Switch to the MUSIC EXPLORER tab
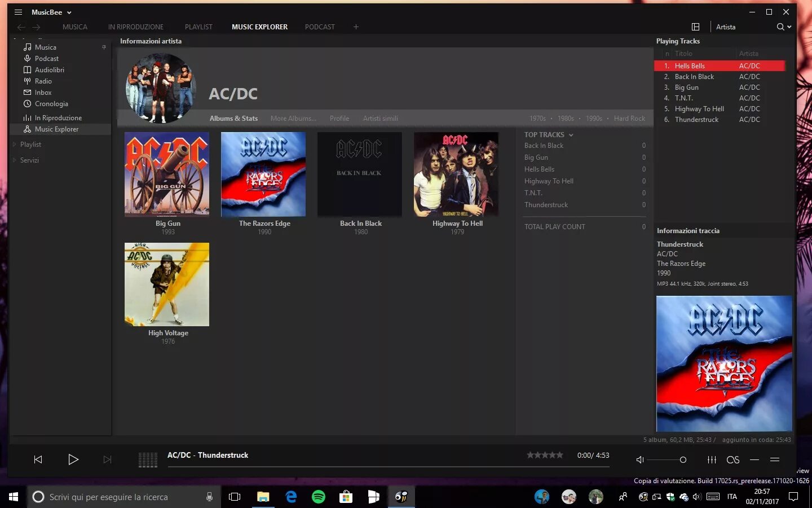The height and width of the screenshot is (508, 812). pyautogui.click(x=259, y=27)
